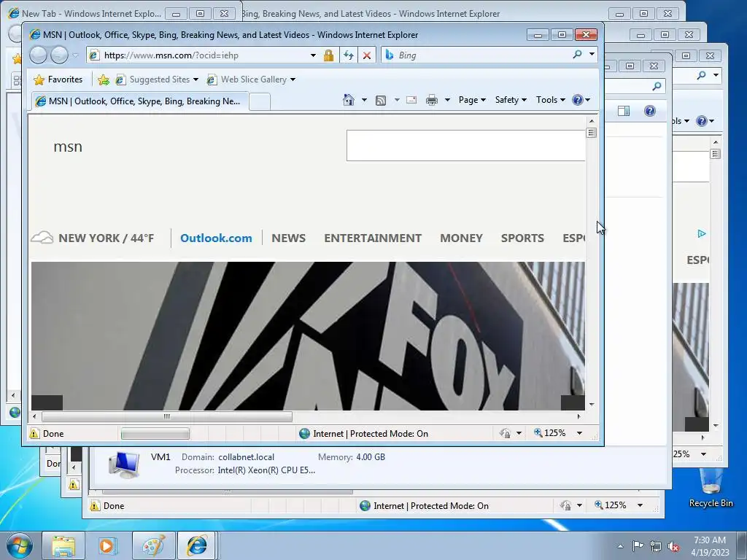Click the Print icon in command bar

pos(432,100)
